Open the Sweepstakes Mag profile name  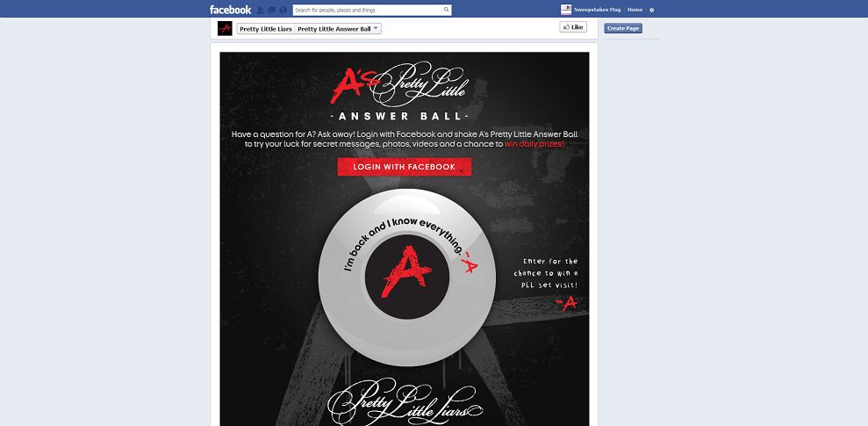pyautogui.click(x=598, y=10)
